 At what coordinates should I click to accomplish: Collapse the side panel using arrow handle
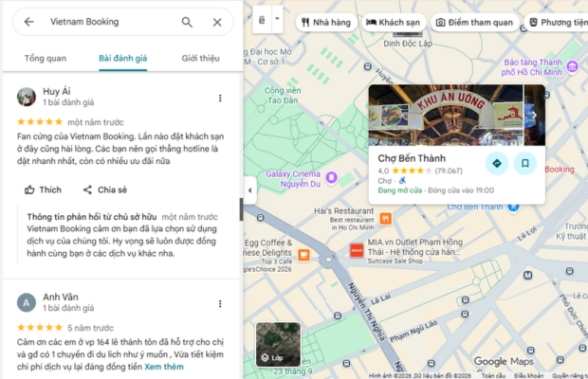(250, 189)
